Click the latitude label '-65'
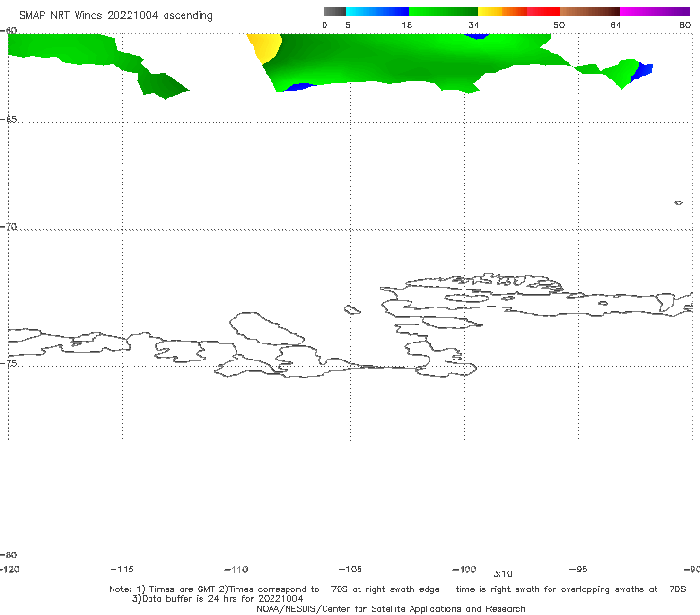 [9, 120]
